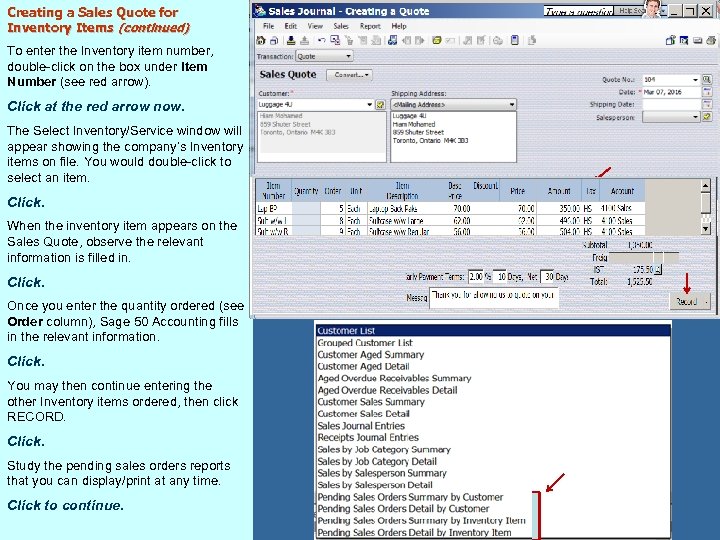Open the calendar icon beside Date field
Viewport: 720px width, 540px height.
point(707,92)
